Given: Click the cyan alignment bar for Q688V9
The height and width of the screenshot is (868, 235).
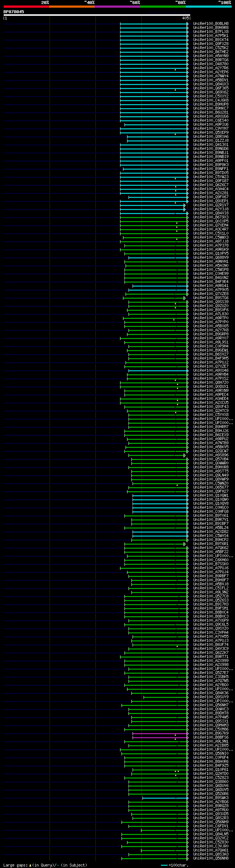Looking at the screenshot, I should [158, 258].
